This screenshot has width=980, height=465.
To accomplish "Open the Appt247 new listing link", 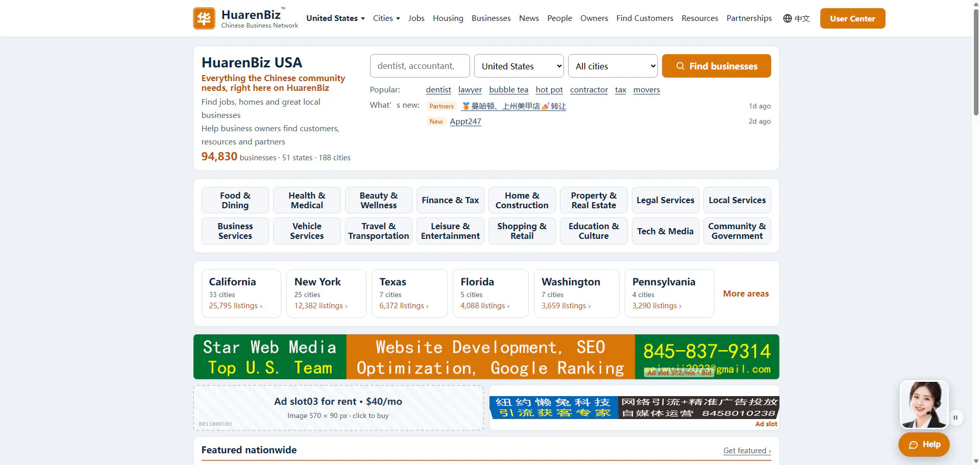I will point(465,121).
